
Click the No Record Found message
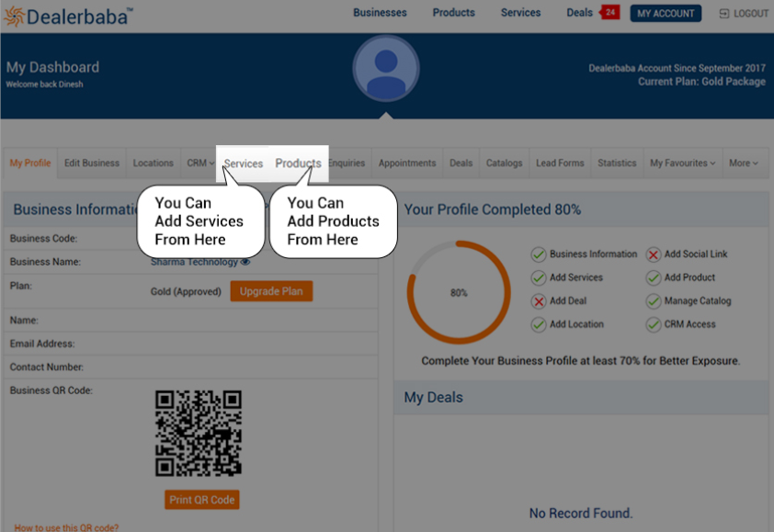[581, 514]
